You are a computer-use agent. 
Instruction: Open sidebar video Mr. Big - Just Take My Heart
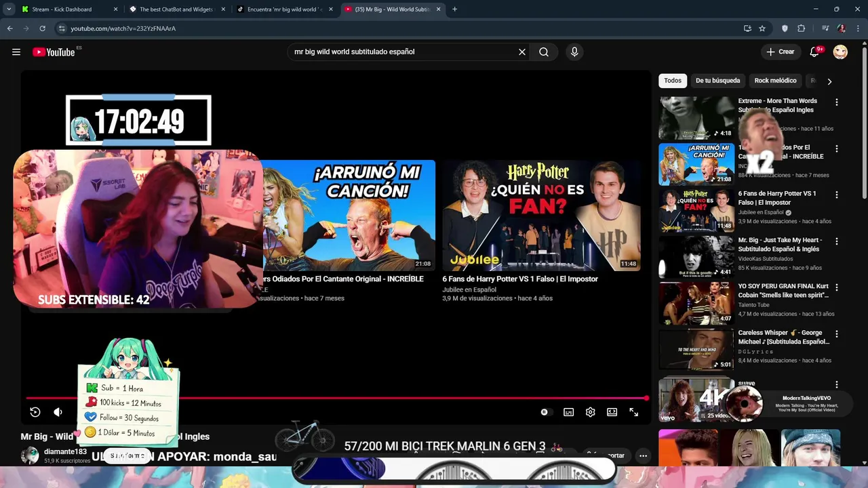[780, 244]
